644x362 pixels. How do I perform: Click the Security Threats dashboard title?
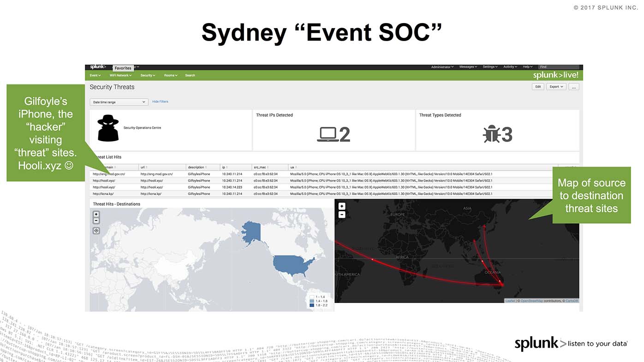(x=112, y=87)
